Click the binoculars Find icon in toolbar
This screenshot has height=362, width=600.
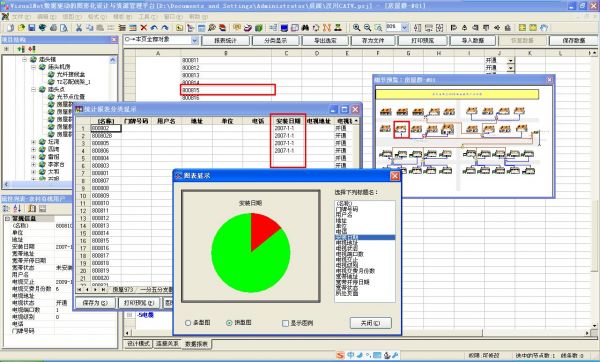click(305, 28)
